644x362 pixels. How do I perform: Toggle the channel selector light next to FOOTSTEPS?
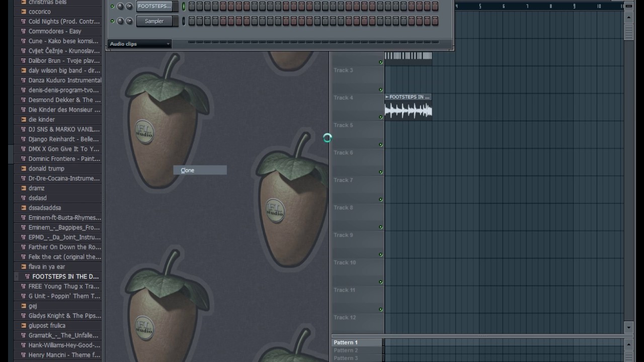point(184,6)
